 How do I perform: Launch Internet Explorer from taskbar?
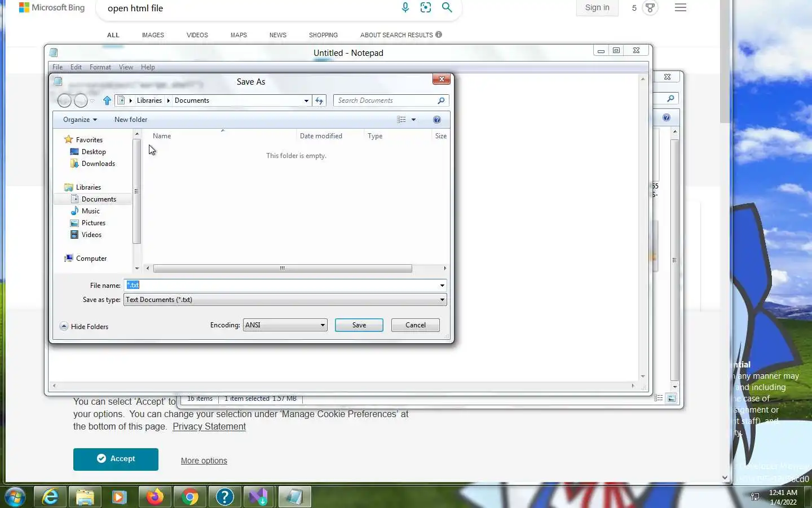coord(50,497)
